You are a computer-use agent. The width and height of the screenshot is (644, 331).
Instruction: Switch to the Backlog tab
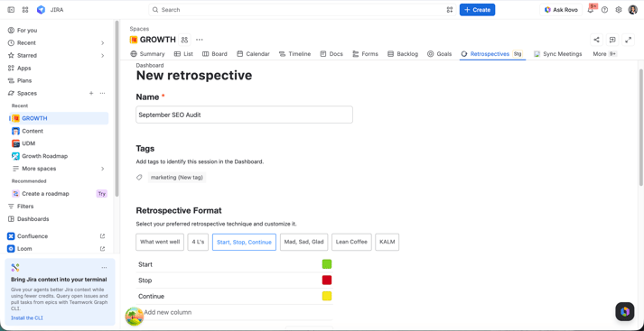403,54
